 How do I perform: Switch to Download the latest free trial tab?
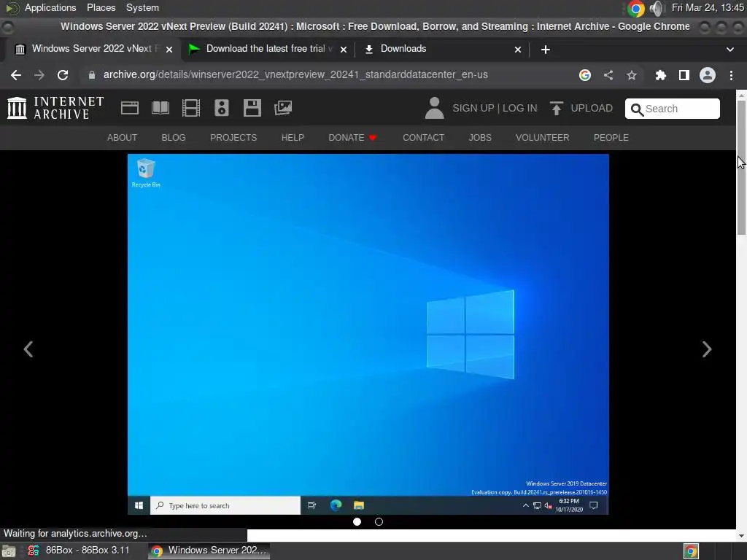268,49
